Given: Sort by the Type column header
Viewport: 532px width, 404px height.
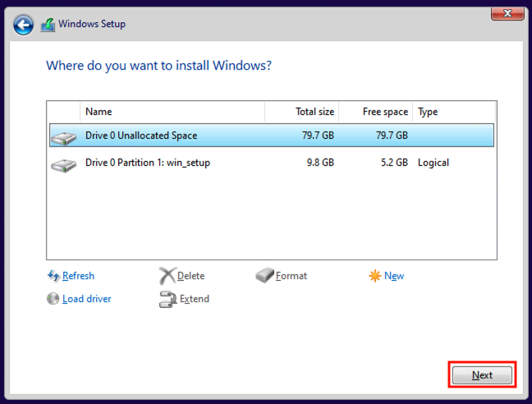Looking at the screenshot, I should coord(454,112).
